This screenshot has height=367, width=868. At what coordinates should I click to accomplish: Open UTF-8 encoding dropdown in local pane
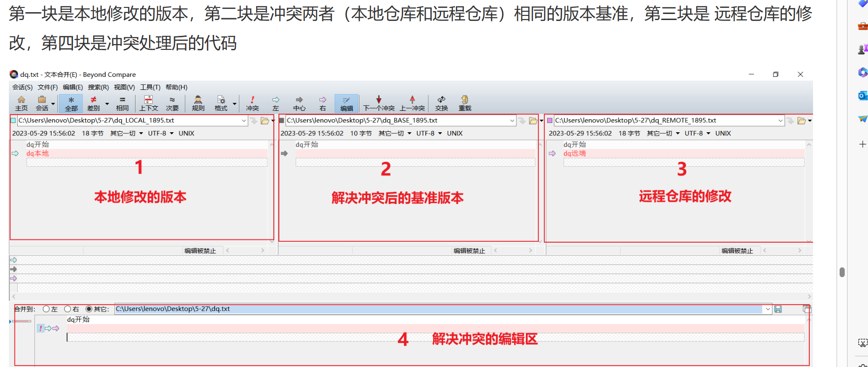[161, 133]
